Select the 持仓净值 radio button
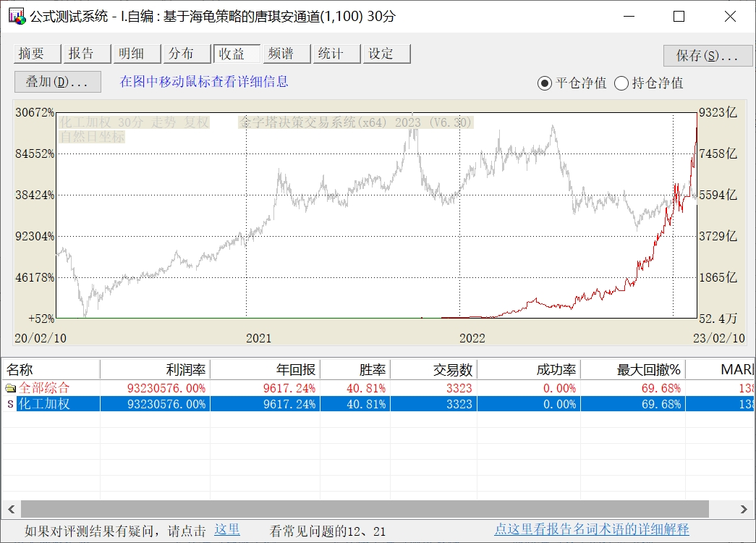756x543 pixels. (621, 83)
